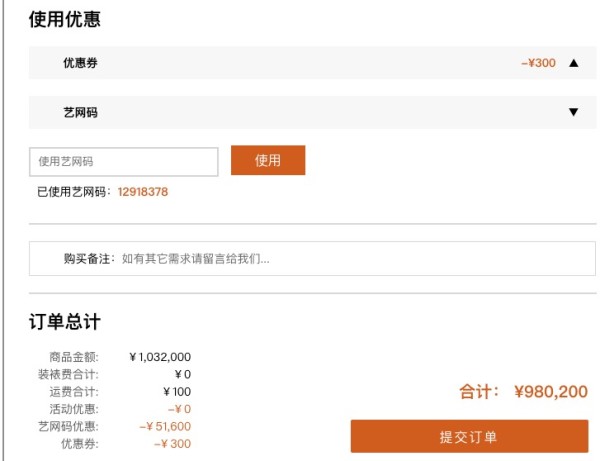Click the 订单总计 section heading
Viewport: 600px width, 461px height.
pyautogui.click(x=65, y=321)
